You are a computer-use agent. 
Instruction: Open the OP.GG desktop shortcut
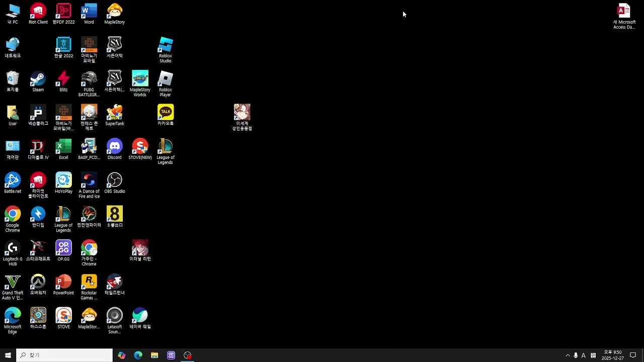click(63, 250)
